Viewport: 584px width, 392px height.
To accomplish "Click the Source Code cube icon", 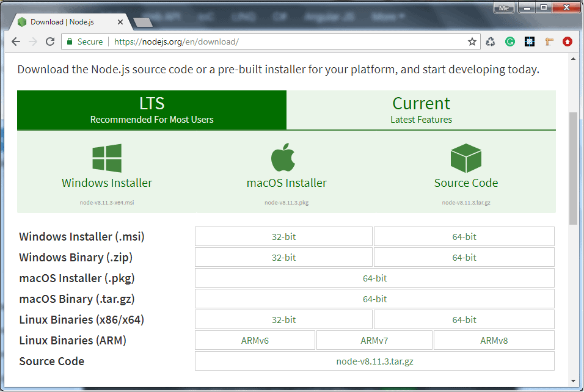I will point(465,156).
